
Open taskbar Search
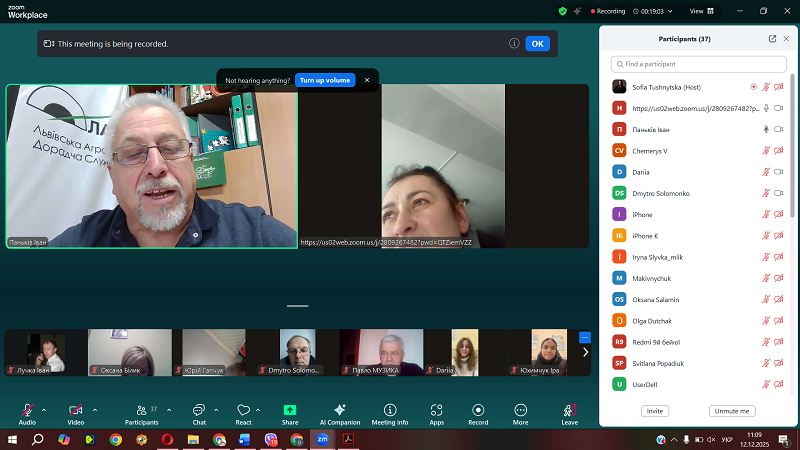point(37,439)
